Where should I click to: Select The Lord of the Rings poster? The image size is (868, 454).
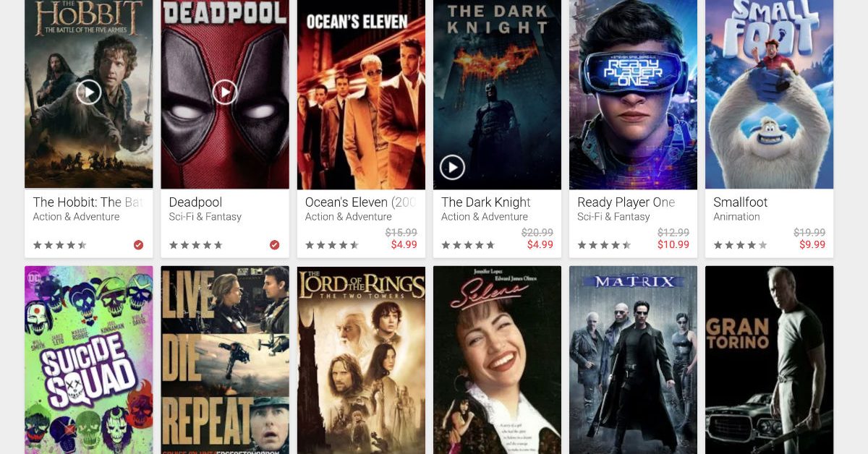coord(361,360)
